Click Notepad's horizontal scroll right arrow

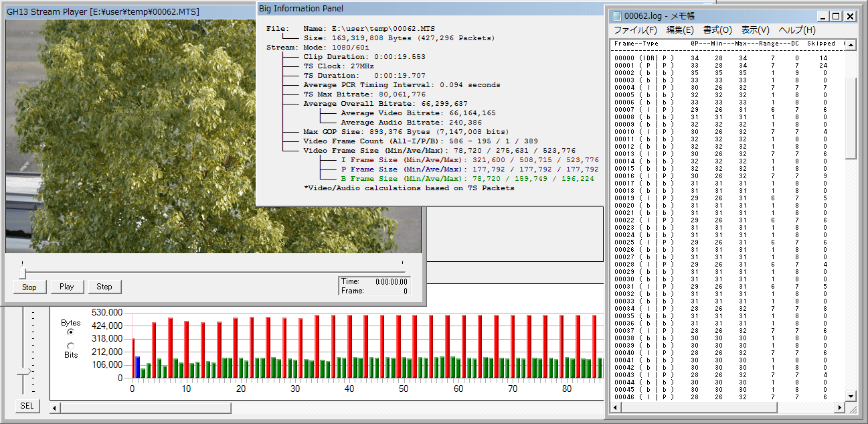point(841,408)
